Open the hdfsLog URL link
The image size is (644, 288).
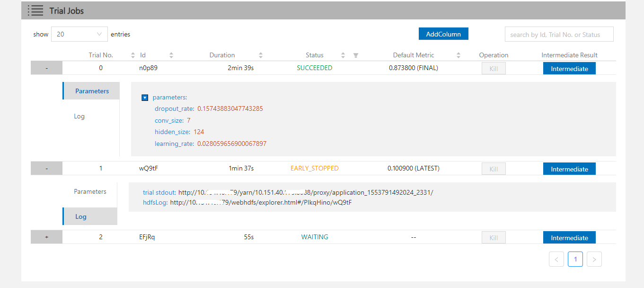tap(261, 203)
